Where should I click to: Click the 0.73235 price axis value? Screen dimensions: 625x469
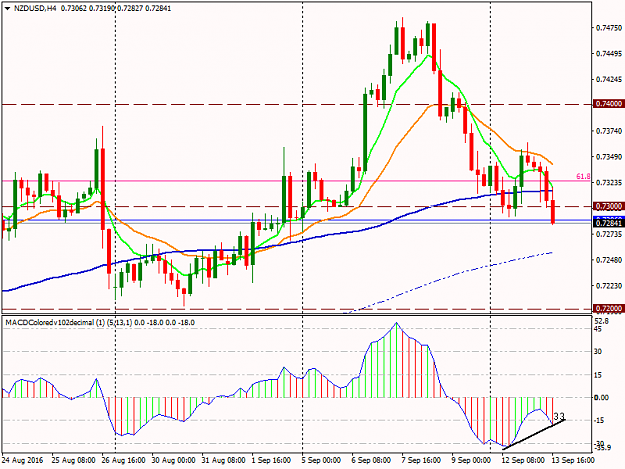tap(609, 182)
